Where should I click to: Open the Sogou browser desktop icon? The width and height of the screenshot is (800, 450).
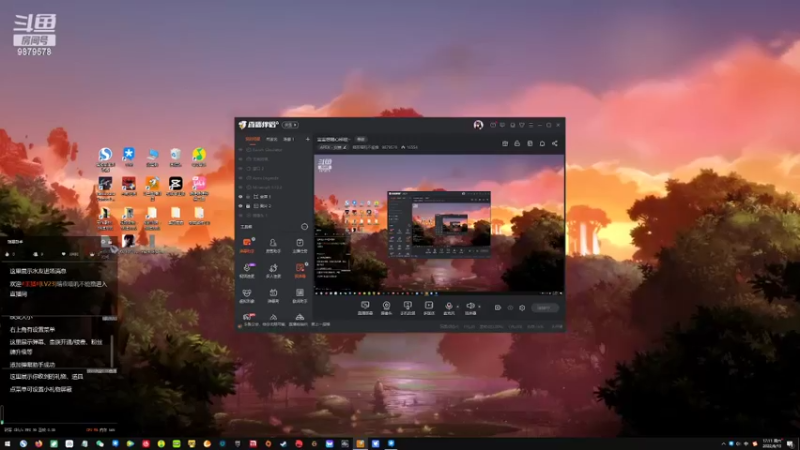tap(106, 157)
